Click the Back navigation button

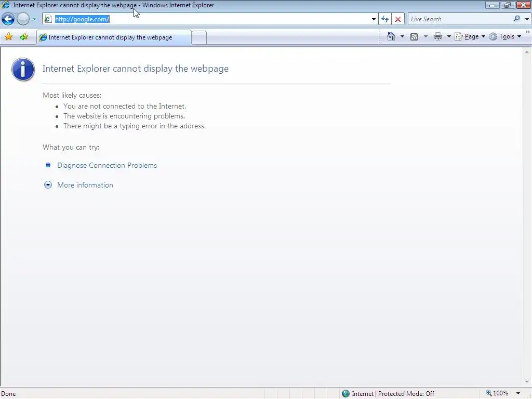pos(8,19)
